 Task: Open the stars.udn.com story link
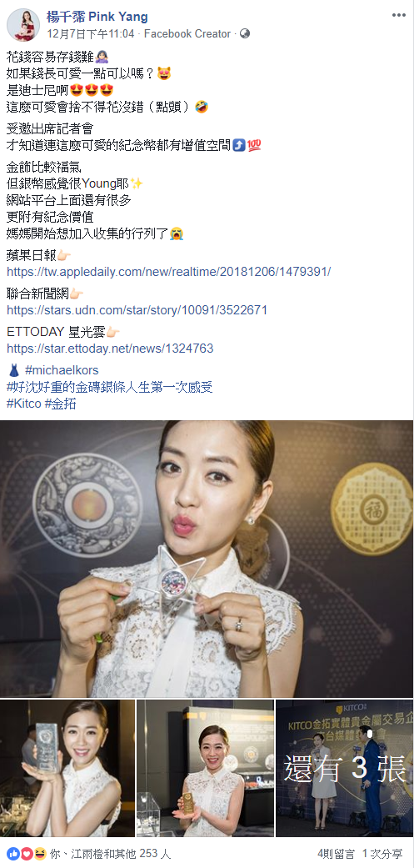click(137, 310)
